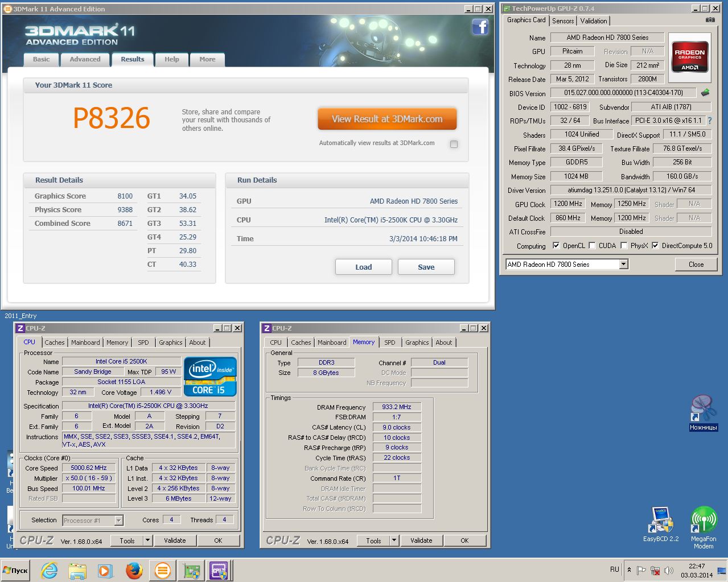Click Validate in the left CPU-Z window

tap(175, 540)
